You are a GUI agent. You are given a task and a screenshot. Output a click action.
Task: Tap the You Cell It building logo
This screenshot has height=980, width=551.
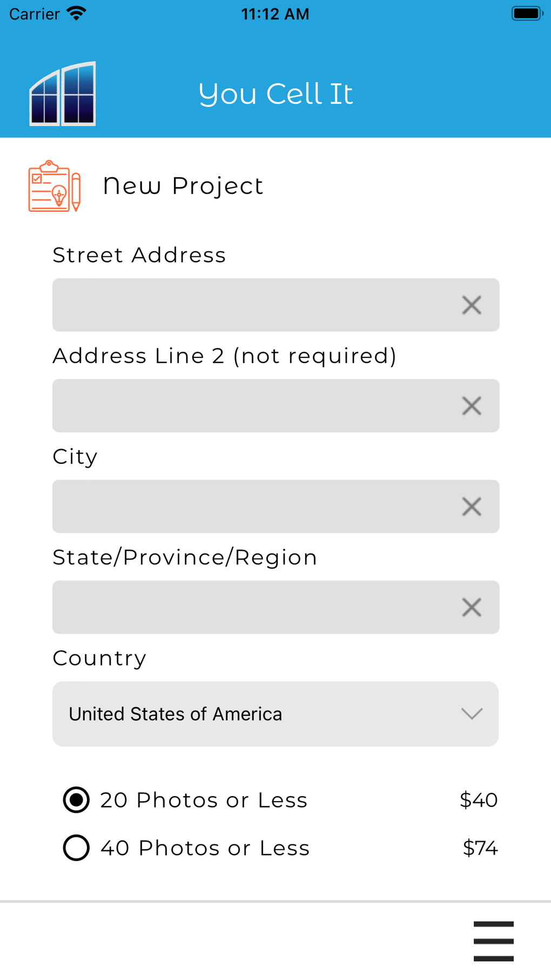coord(63,94)
